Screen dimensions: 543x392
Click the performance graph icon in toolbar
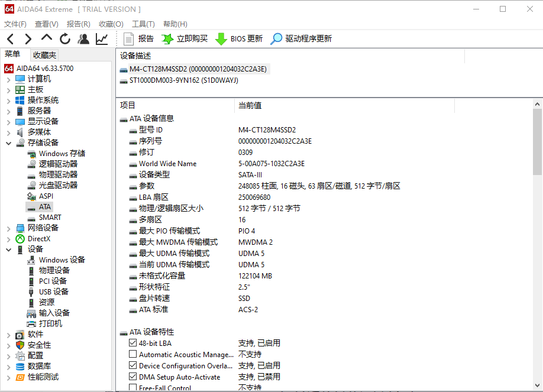[101, 38]
